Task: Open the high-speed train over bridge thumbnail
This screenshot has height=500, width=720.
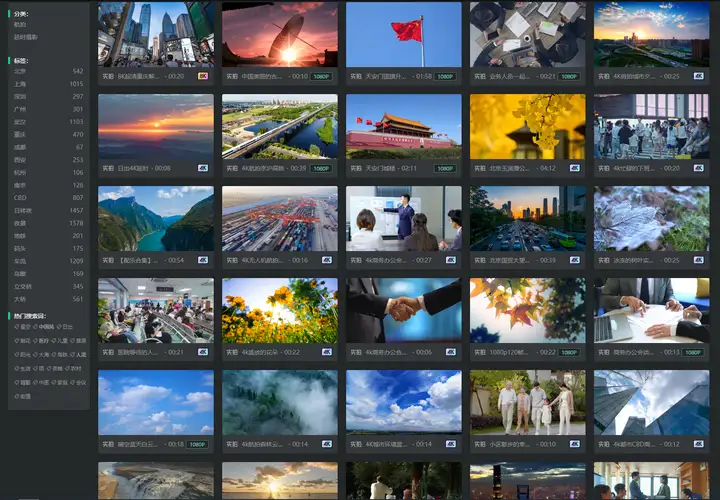Action: pyautogui.click(x=280, y=127)
